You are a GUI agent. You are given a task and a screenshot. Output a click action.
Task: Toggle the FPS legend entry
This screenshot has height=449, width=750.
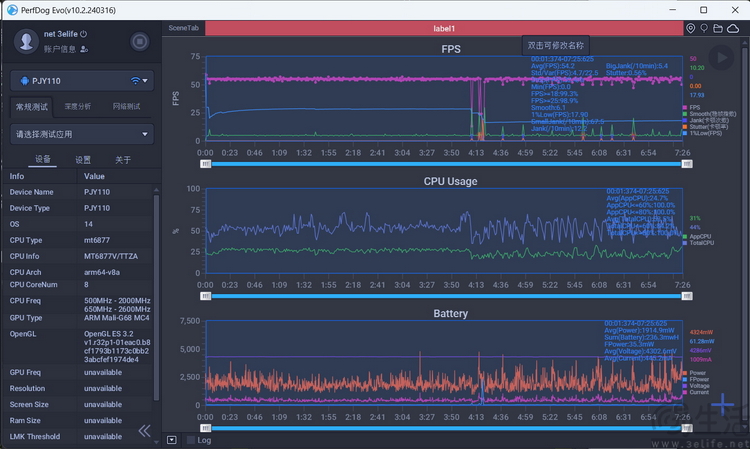(x=692, y=108)
